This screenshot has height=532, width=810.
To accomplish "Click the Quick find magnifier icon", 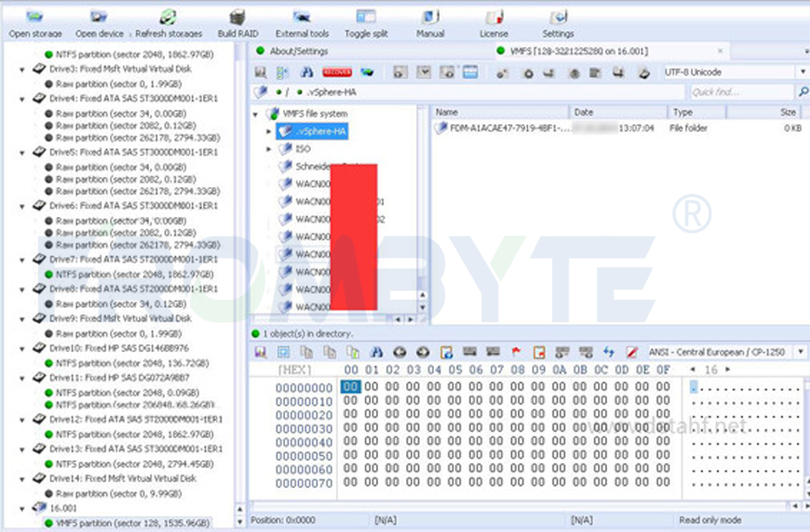I will (x=803, y=92).
